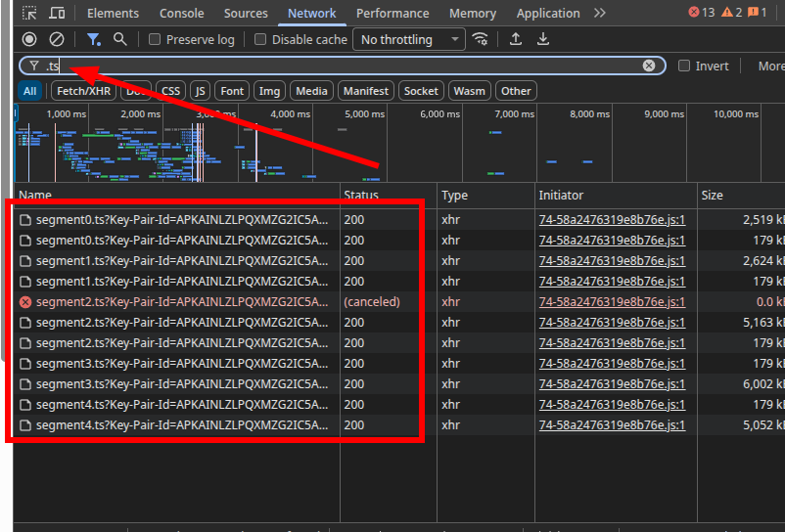Open the network conditions Wi-Fi icon
The width and height of the screenshot is (785, 532).
pos(480,39)
